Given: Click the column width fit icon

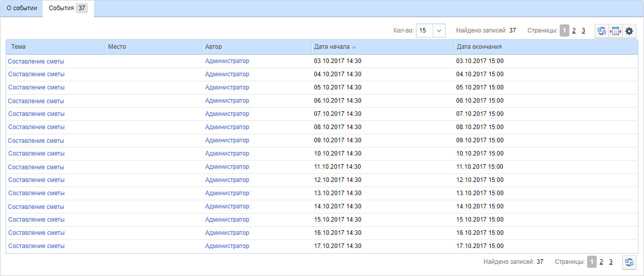Looking at the screenshot, I should pyautogui.click(x=616, y=31).
